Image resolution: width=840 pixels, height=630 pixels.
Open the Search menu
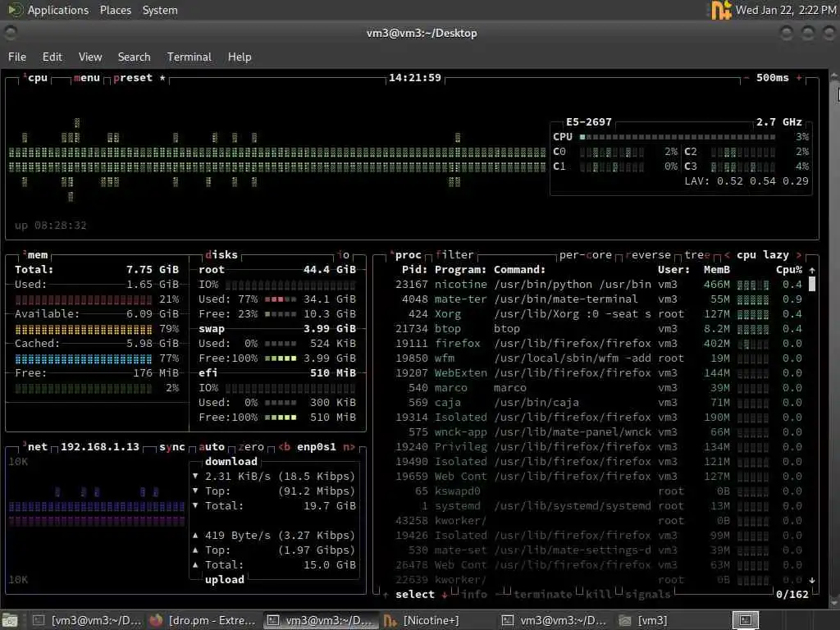pyautogui.click(x=134, y=57)
